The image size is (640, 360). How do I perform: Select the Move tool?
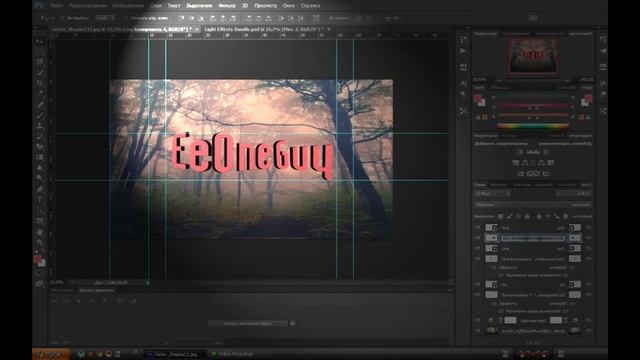click(x=40, y=41)
